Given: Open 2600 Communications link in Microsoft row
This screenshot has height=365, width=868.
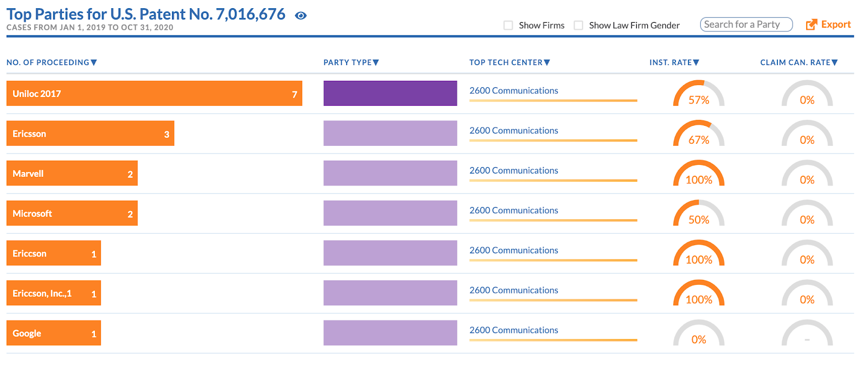Looking at the screenshot, I should (514, 210).
